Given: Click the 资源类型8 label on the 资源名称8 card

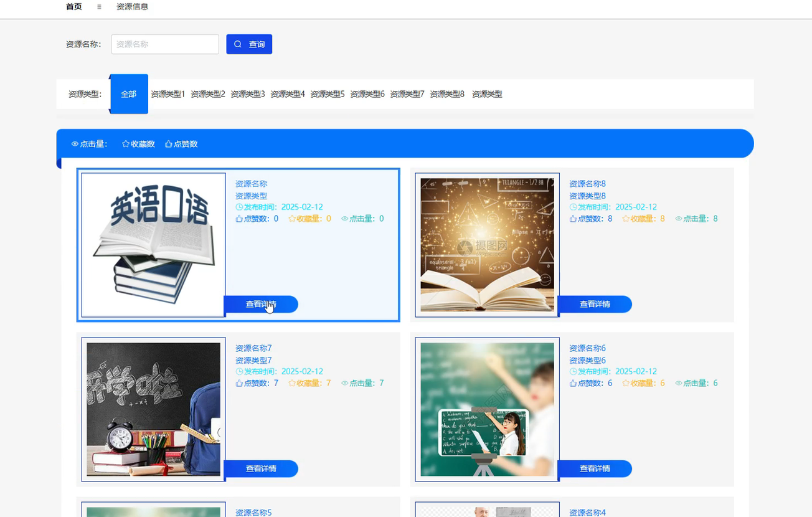Looking at the screenshot, I should [587, 196].
